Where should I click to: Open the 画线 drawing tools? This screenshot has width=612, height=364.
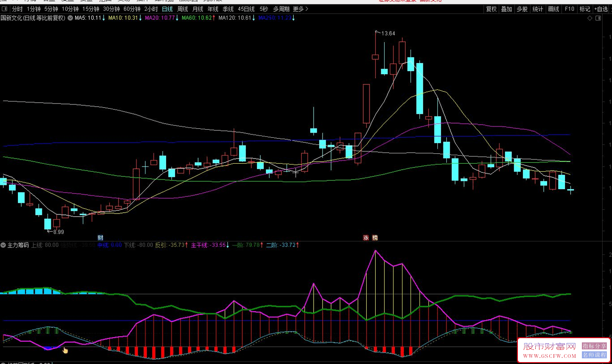[554, 9]
